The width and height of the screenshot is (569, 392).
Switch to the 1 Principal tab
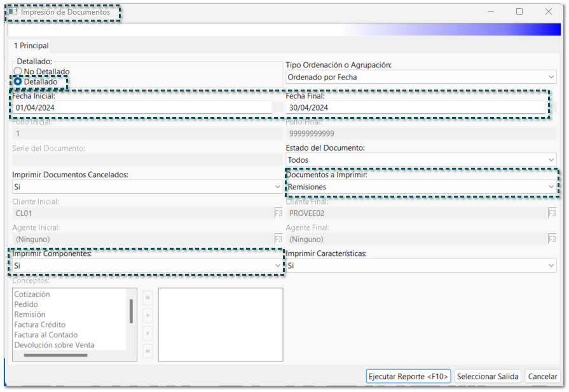(x=31, y=46)
